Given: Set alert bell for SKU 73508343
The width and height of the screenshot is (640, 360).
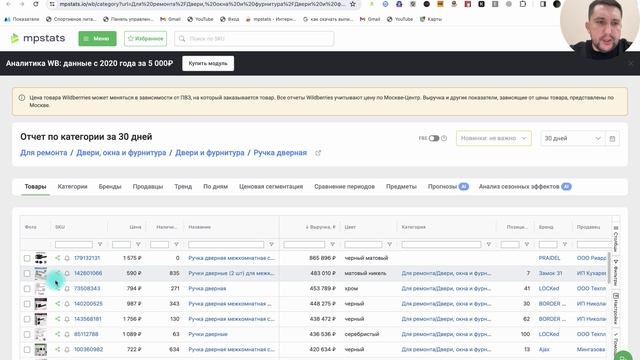Looking at the screenshot, I should [x=67, y=289].
